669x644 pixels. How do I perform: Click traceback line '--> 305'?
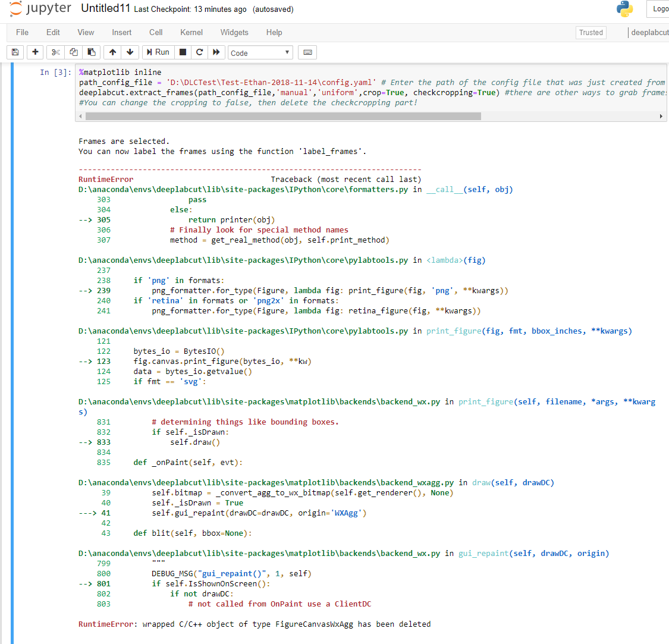click(x=177, y=220)
